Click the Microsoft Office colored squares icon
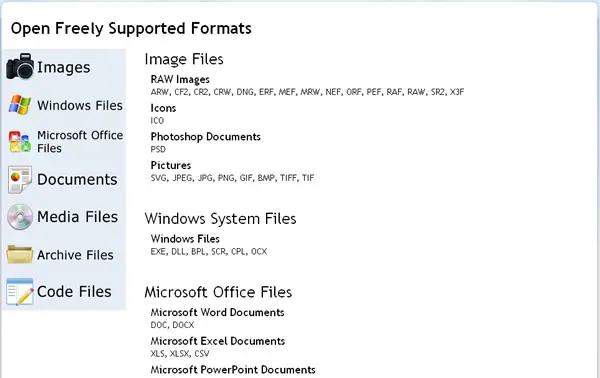 [20, 142]
